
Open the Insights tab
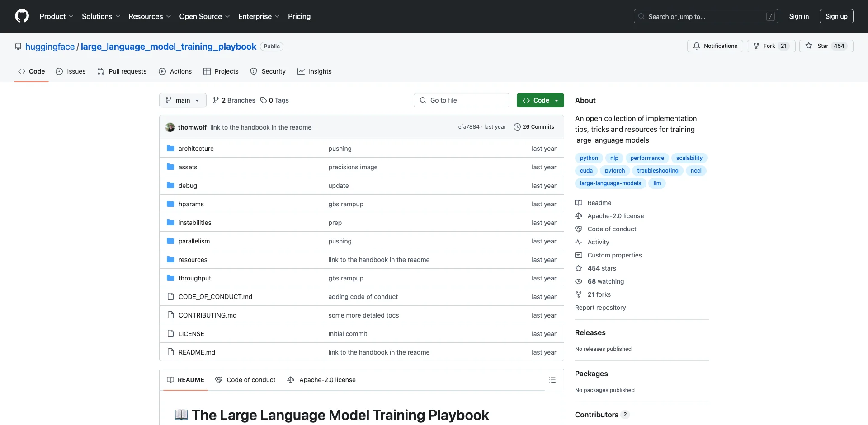pyautogui.click(x=315, y=71)
